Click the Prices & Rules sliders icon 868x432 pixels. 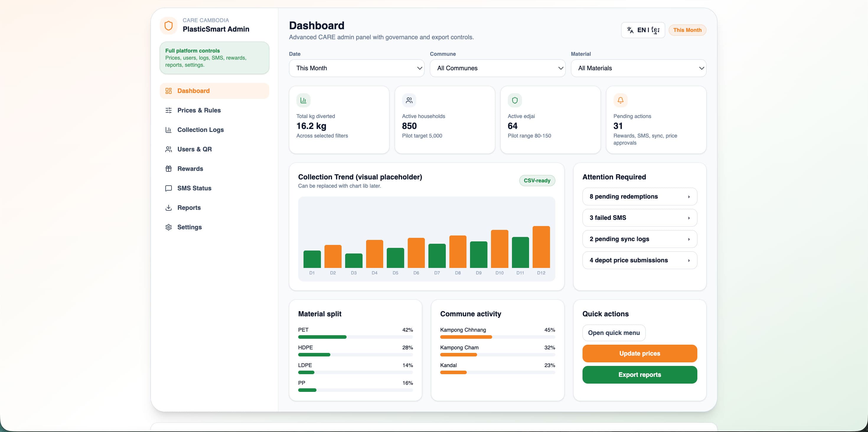point(169,110)
